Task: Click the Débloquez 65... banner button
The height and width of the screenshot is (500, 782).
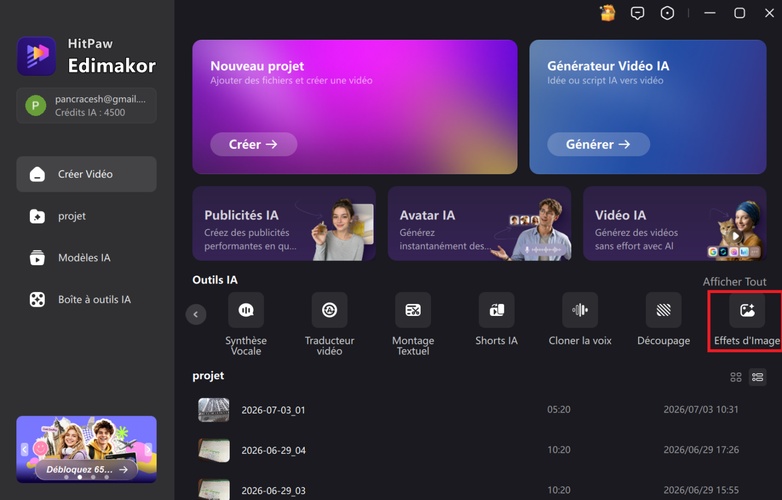Action: click(86, 470)
